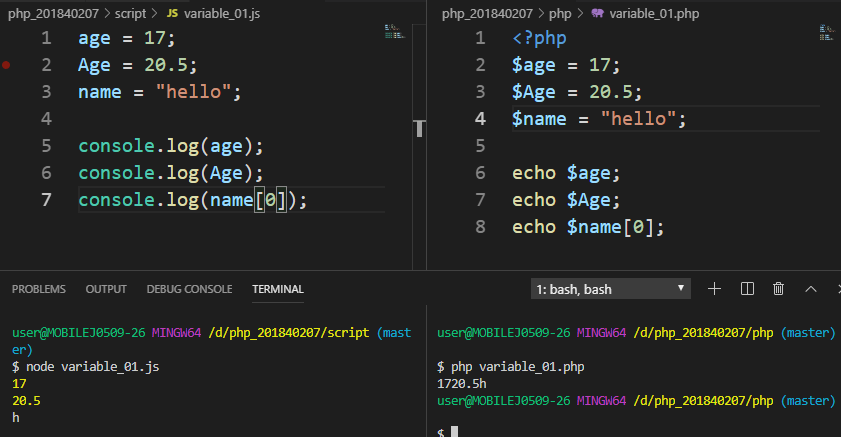The height and width of the screenshot is (437, 841).
Task: Click 'php_201840207' in right editor breadcrumb
Action: 487,13
